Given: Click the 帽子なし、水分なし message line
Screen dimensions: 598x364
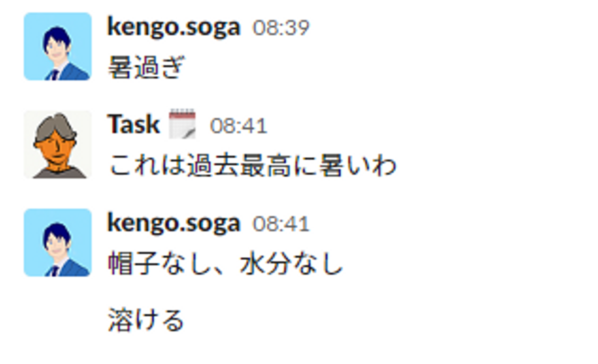Looking at the screenshot, I should pyautogui.click(x=225, y=264).
